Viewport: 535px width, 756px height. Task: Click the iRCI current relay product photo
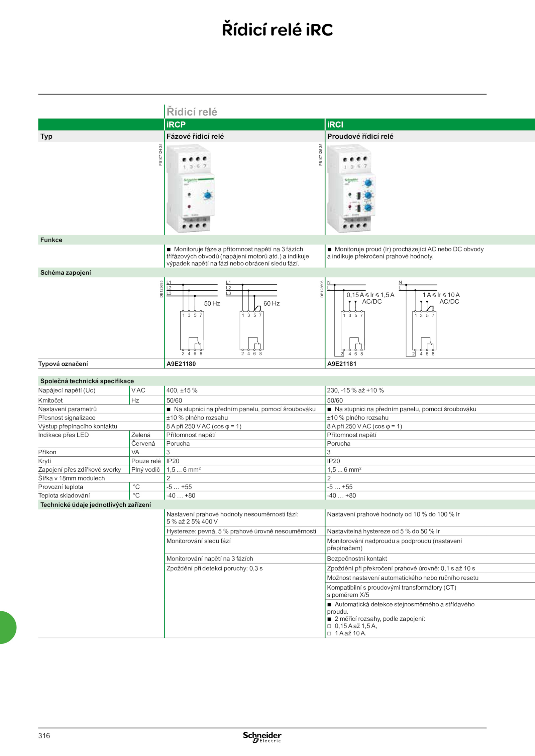(351, 188)
